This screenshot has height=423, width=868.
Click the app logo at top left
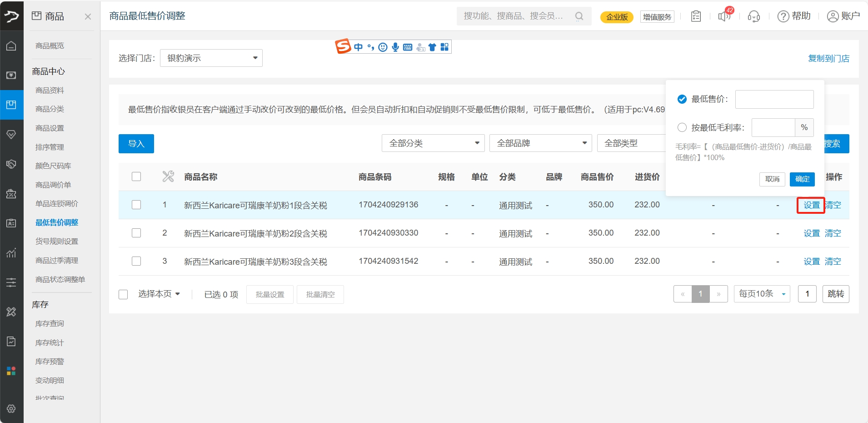11,16
